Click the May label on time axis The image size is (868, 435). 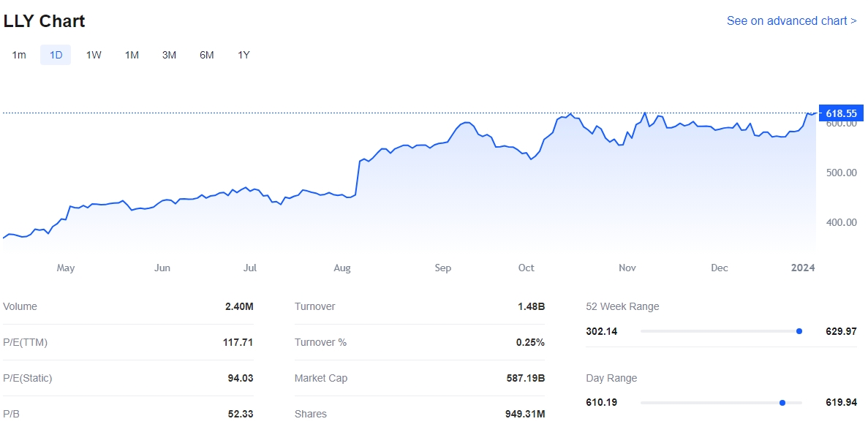coord(66,268)
